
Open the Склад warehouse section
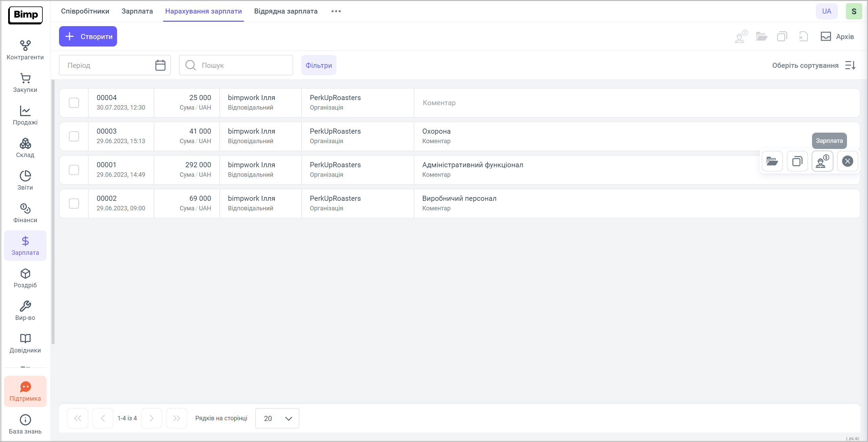coord(25,148)
